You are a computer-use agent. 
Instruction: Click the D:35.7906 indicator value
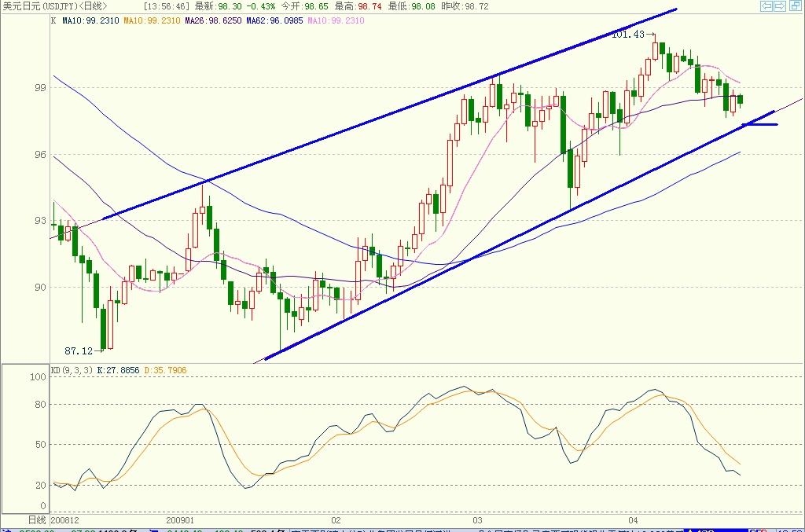[x=165, y=370]
